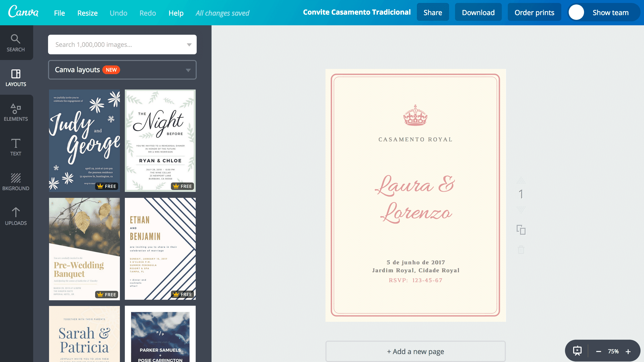Screen dimensions: 644x362
Task: Select the Laura & Lorenzo script text
Action: click(415, 199)
